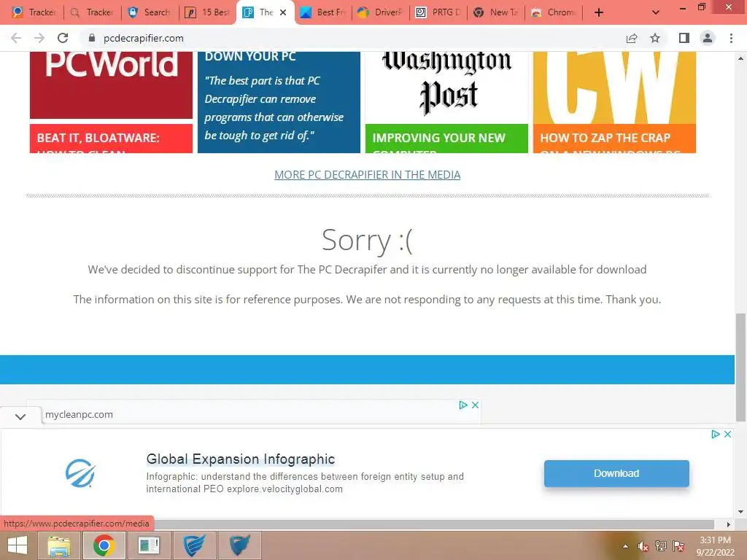Close the Global Expansion ad

[727, 435]
